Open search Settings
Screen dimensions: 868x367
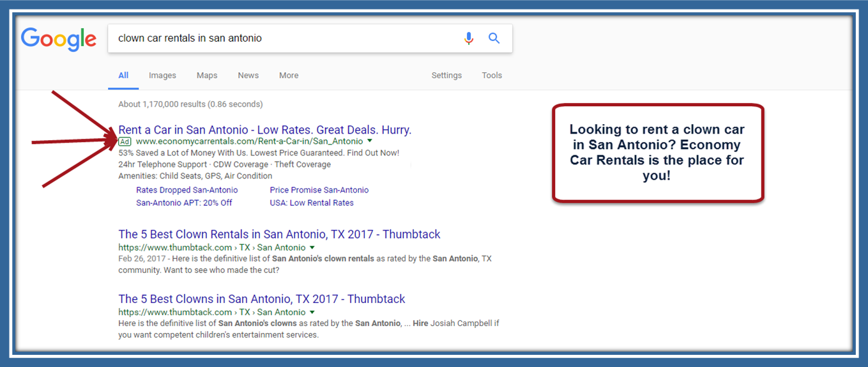click(x=446, y=75)
